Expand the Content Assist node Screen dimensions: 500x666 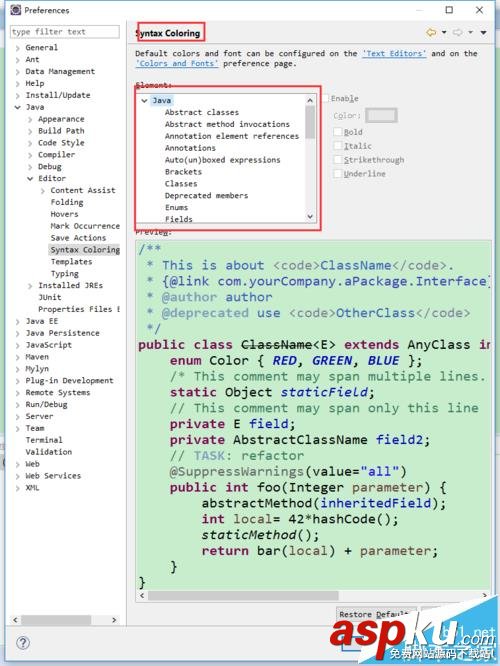coord(42,191)
